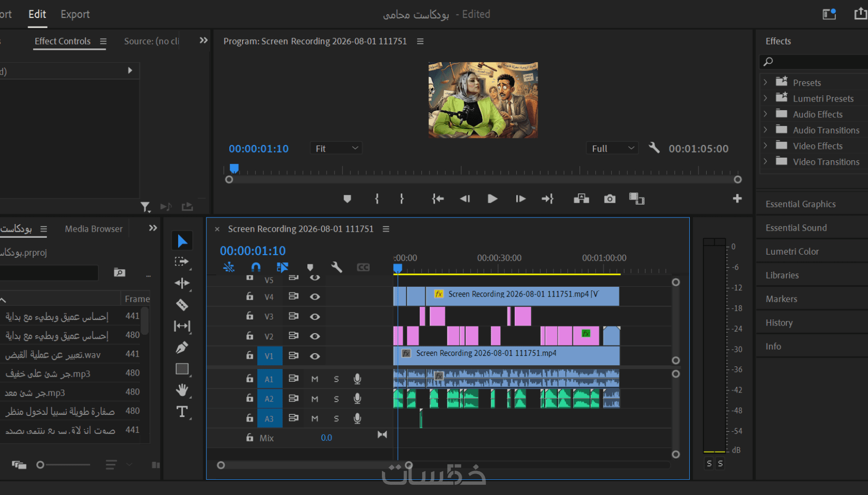The width and height of the screenshot is (868, 495).
Task: Open timeline display settings wrench
Action: pyautogui.click(x=336, y=267)
